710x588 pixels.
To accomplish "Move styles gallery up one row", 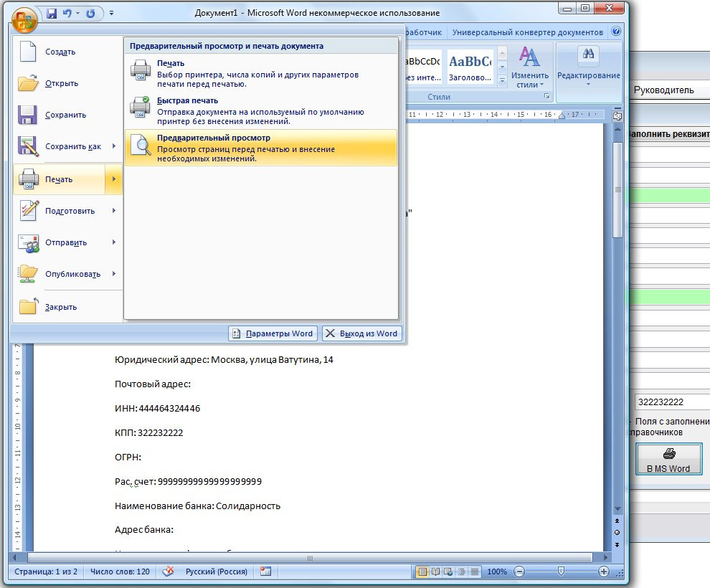I will 502,53.
